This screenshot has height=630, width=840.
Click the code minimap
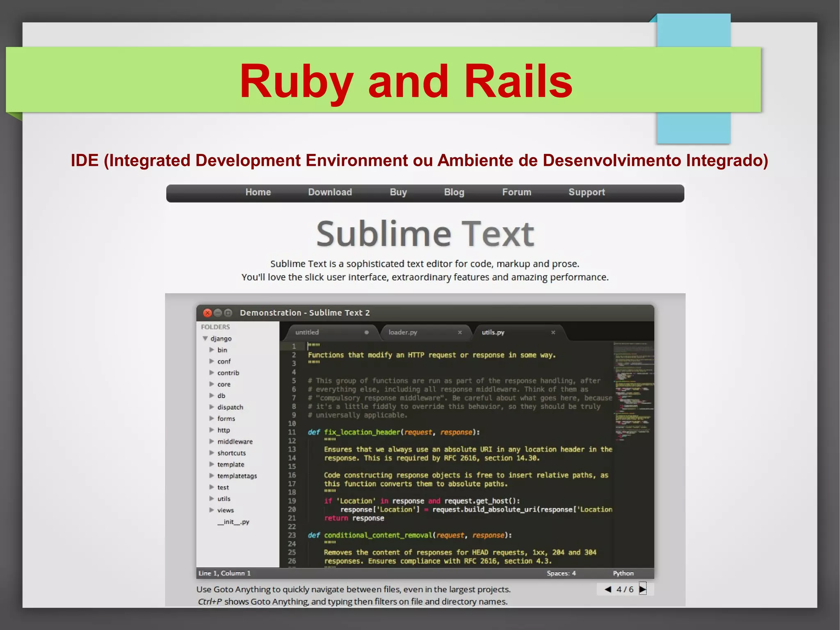[633, 391]
